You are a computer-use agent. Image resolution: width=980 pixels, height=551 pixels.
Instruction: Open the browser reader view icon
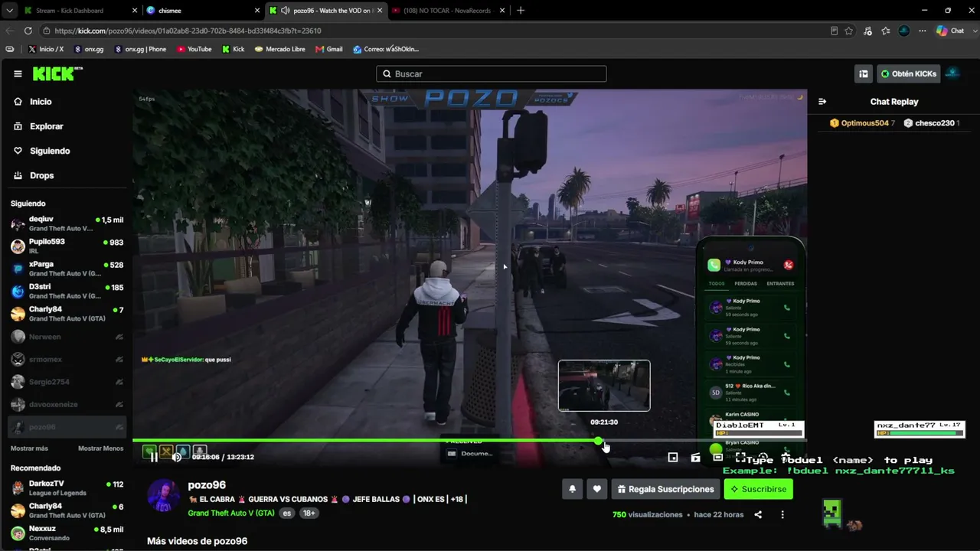834,31
